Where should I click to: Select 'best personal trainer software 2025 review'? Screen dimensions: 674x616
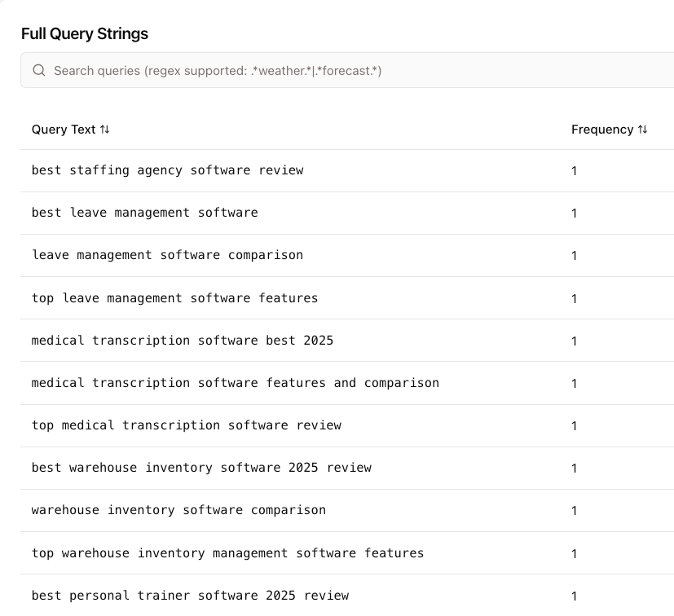tap(190, 596)
